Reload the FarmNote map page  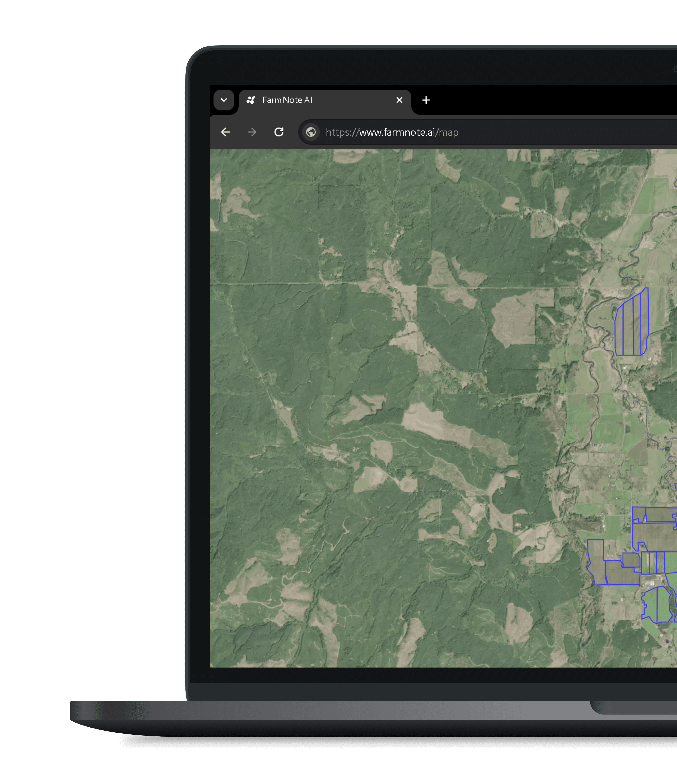[279, 132]
